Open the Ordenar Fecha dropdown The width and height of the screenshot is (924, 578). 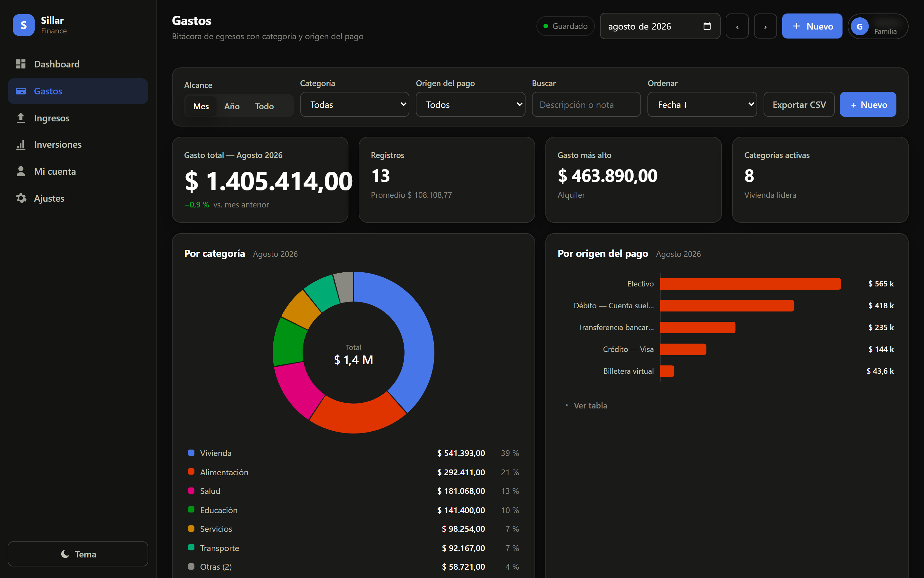[702, 104]
